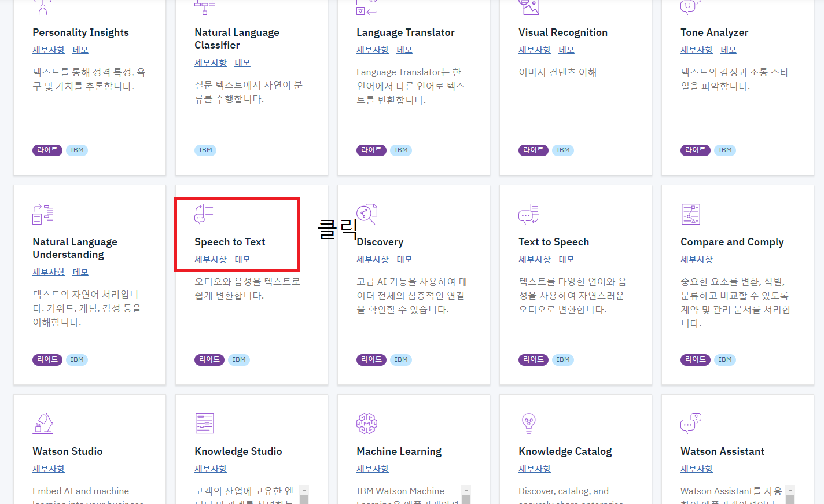The width and height of the screenshot is (824, 504).
Task: Click the Watson Studio lamp icon
Action: (43, 424)
